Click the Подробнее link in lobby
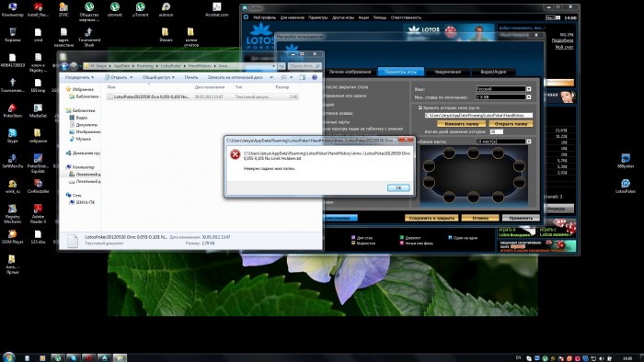Viewport: 644px width, 362px height. pyautogui.click(x=562, y=40)
